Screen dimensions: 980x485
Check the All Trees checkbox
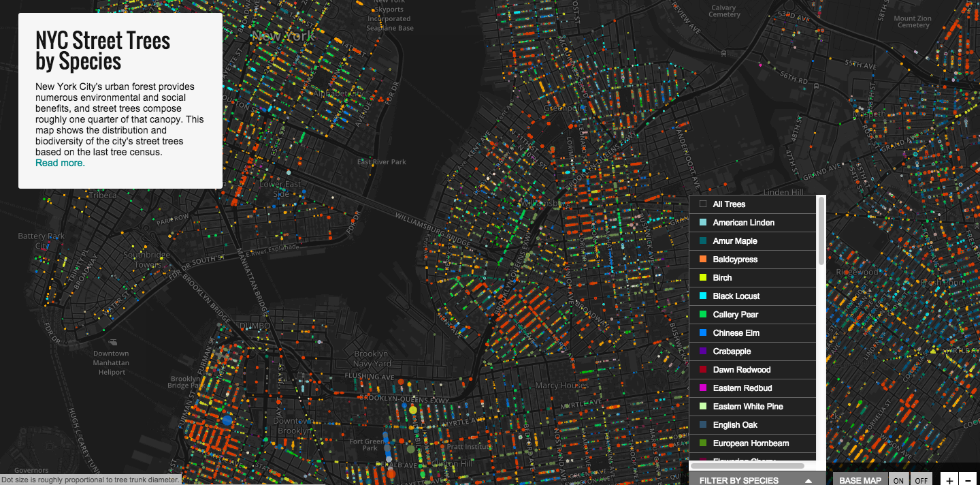pyautogui.click(x=703, y=204)
